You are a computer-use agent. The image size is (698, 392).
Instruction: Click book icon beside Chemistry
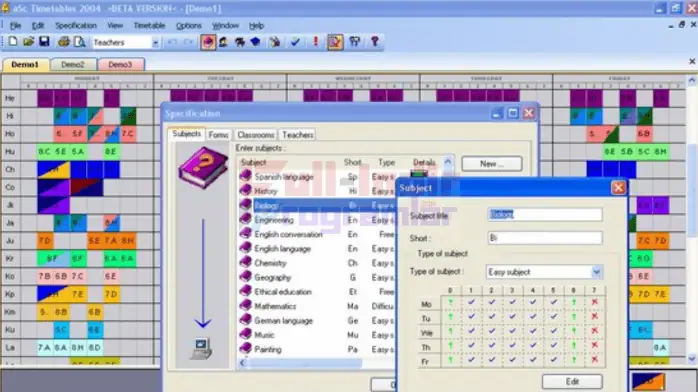click(x=245, y=263)
